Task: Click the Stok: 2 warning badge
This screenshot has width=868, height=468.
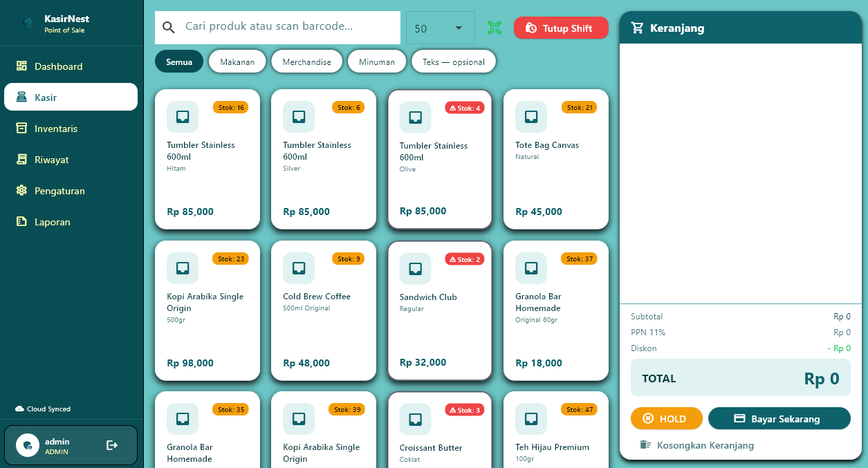Action: pos(465,259)
